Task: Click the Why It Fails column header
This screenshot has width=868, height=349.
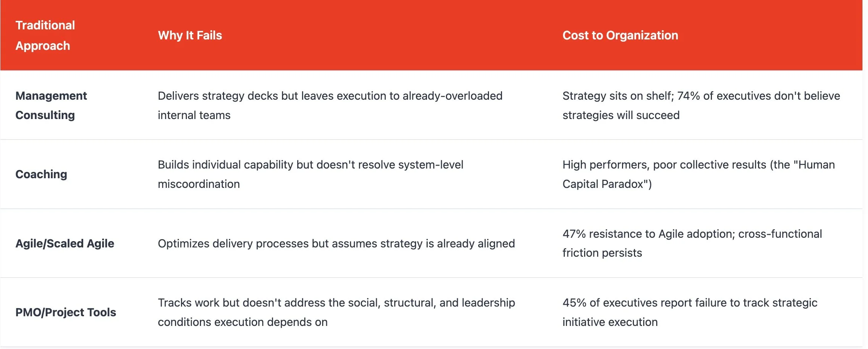Action: pos(190,35)
